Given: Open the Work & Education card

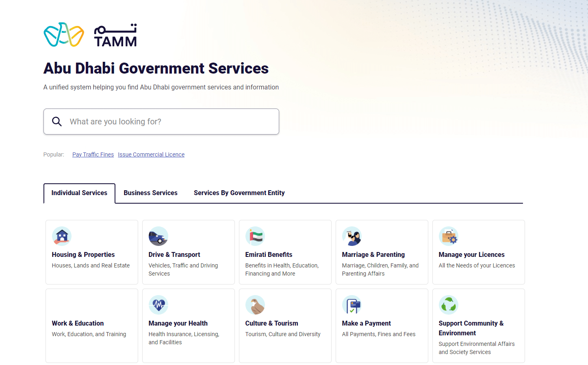Looking at the screenshot, I should [91, 325].
